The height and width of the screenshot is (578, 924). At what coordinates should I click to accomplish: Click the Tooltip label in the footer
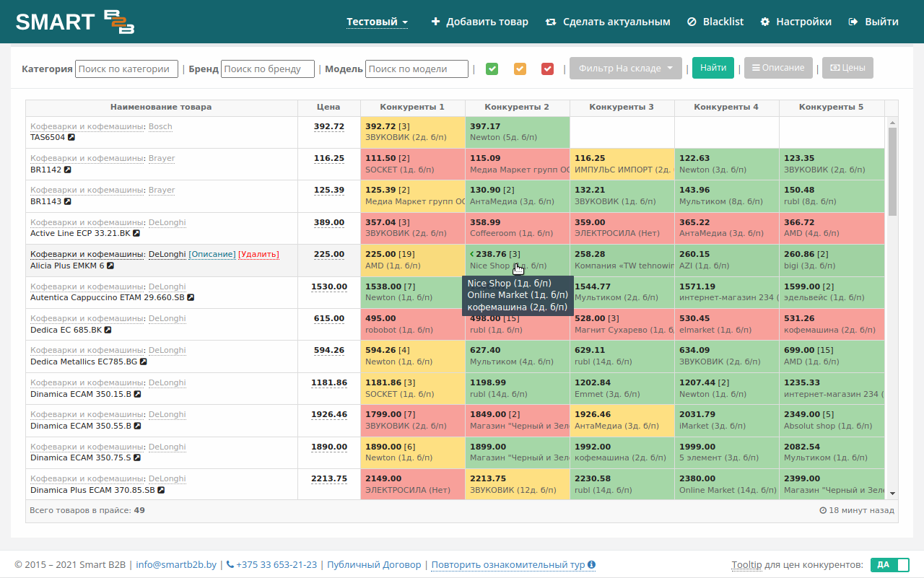pyautogui.click(x=746, y=565)
